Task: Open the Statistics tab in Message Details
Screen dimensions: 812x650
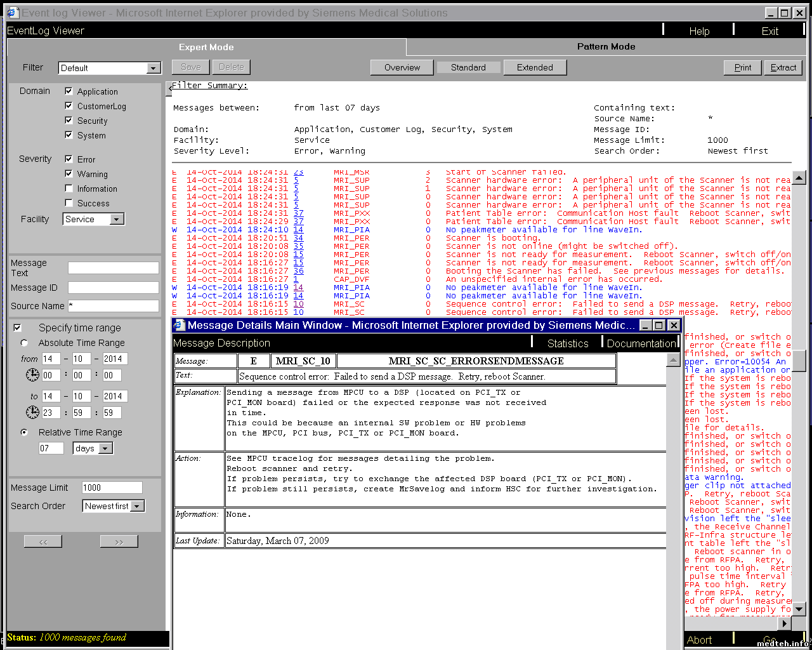Action: point(568,343)
